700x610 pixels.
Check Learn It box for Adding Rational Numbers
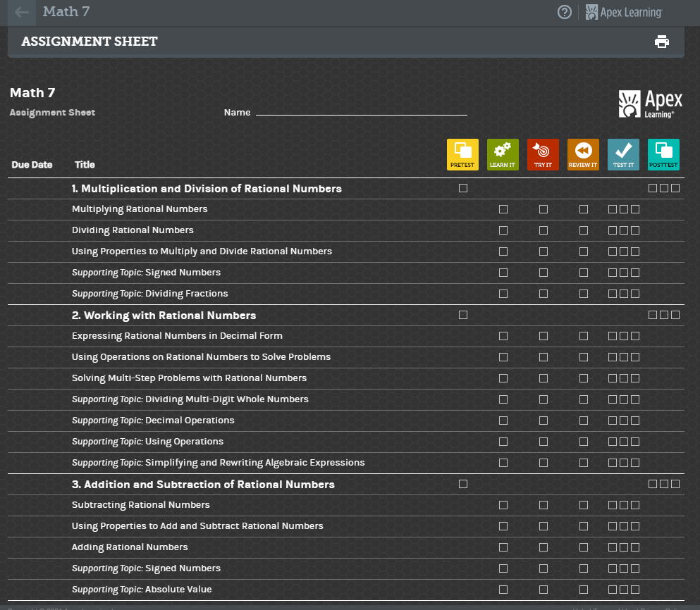[503, 547]
